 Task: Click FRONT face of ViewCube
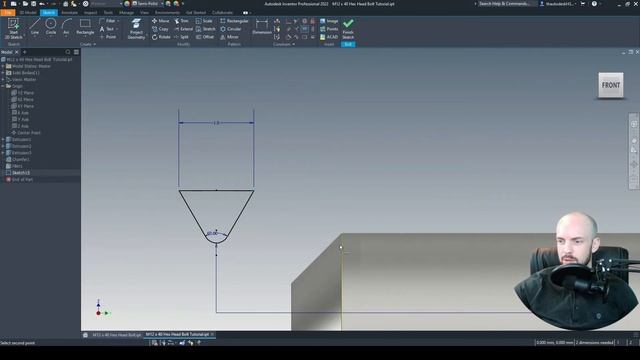(611, 85)
